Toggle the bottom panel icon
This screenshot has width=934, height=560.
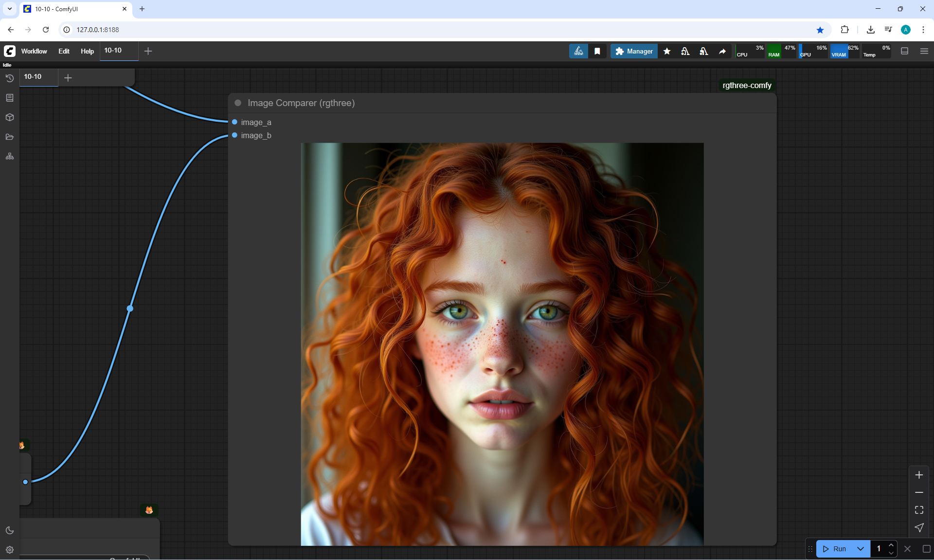[905, 51]
